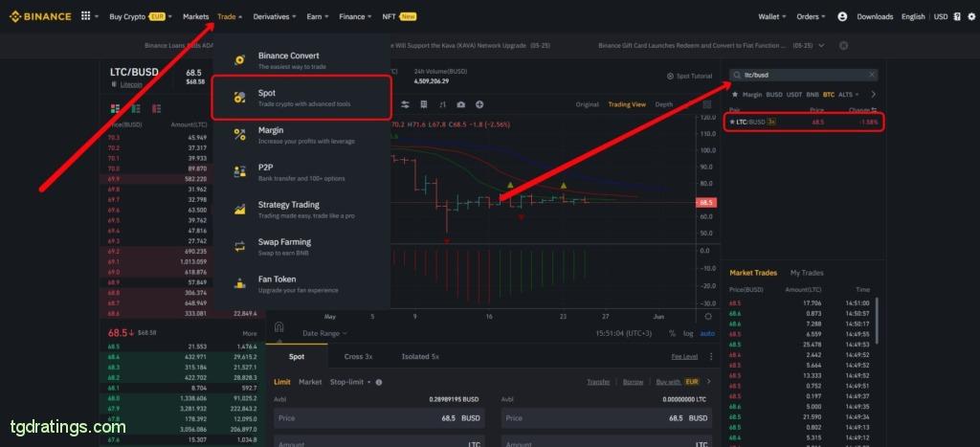Switch to Market Trades tab
Image resolution: width=980 pixels, height=447 pixels.
coord(753,273)
